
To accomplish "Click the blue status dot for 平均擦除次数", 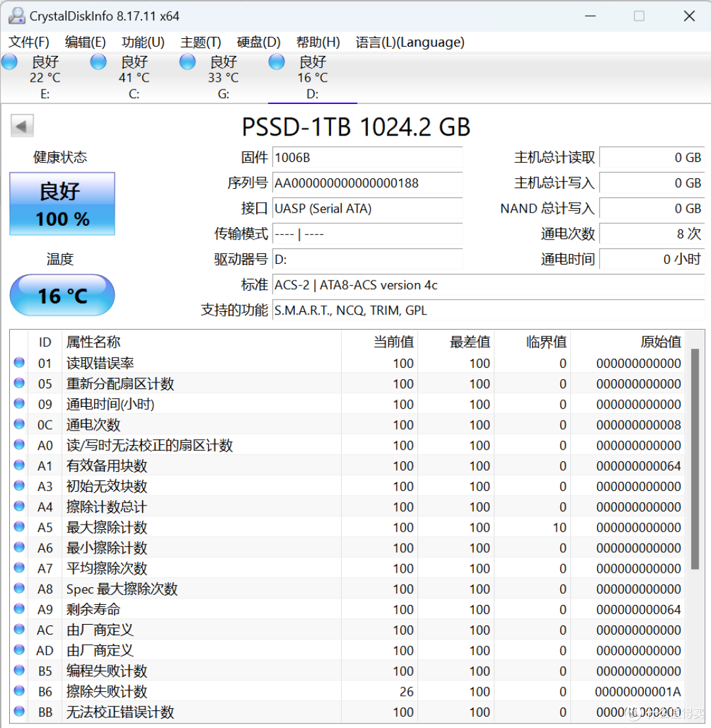I will (x=19, y=567).
